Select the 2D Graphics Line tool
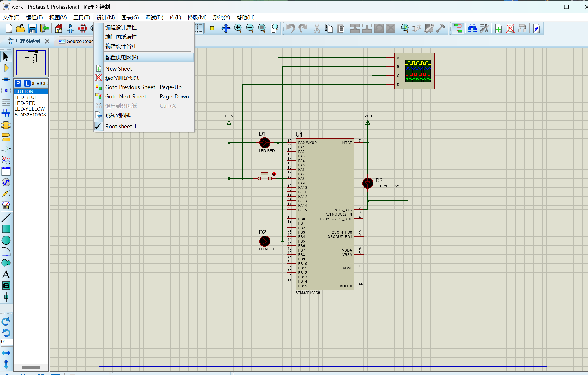Image resolution: width=588 pixels, height=375 pixels. click(x=6, y=217)
